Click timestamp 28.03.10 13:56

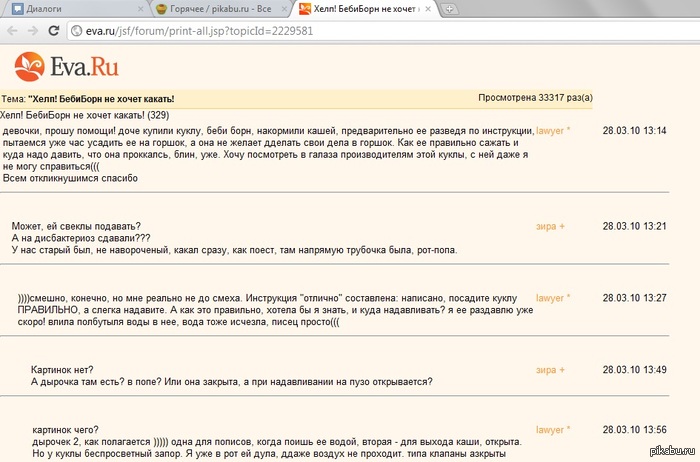634,429
